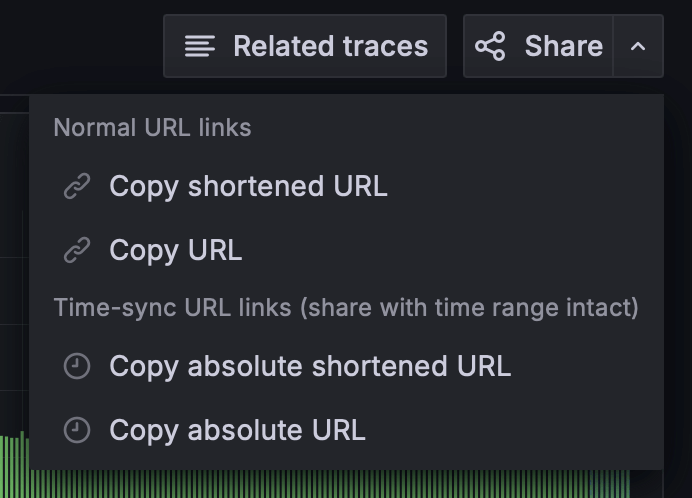The width and height of the screenshot is (692, 498).
Task: Click clock icon beside Copy absolute URL
Action: 77,431
